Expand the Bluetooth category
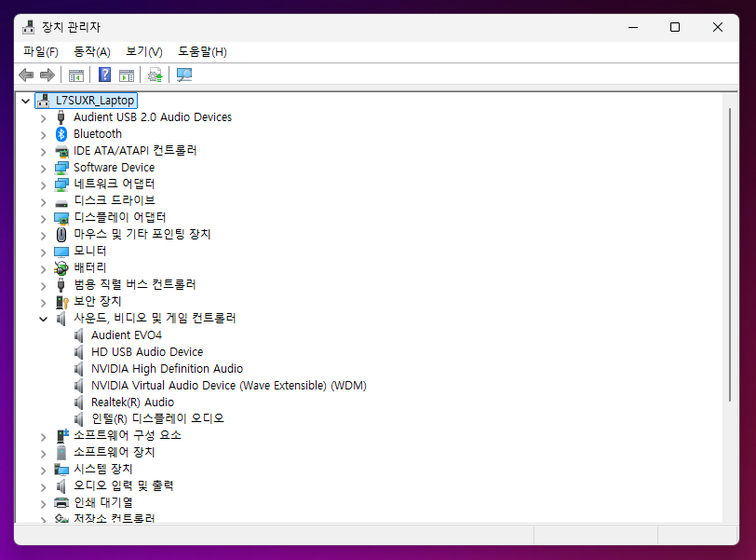756x560 pixels. click(x=44, y=135)
